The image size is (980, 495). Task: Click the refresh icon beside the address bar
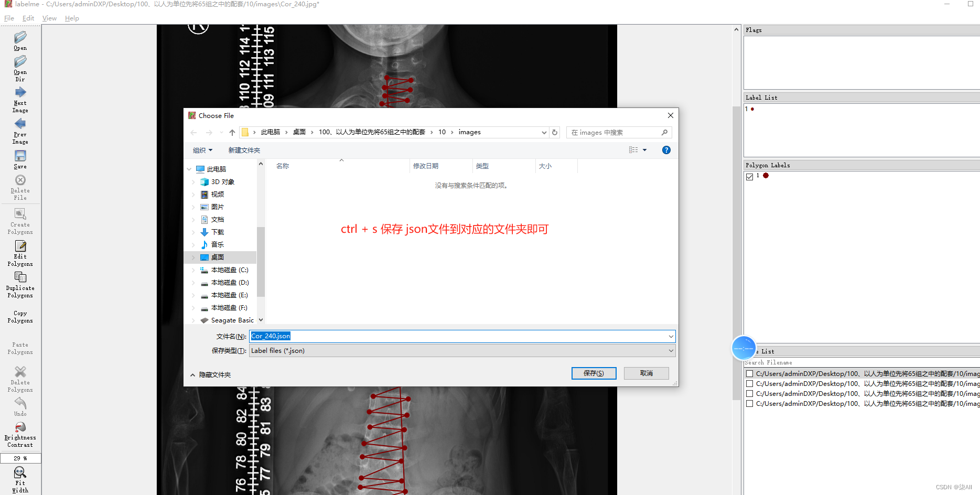(x=555, y=133)
